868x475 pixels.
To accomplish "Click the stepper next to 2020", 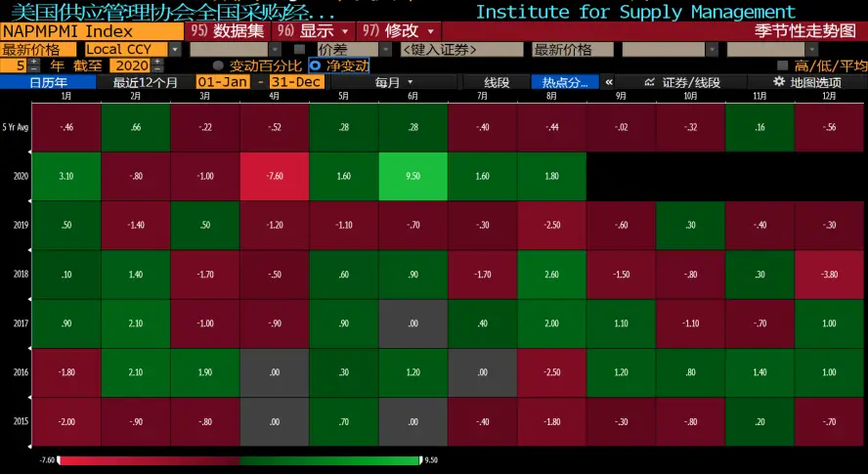I will (x=158, y=65).
